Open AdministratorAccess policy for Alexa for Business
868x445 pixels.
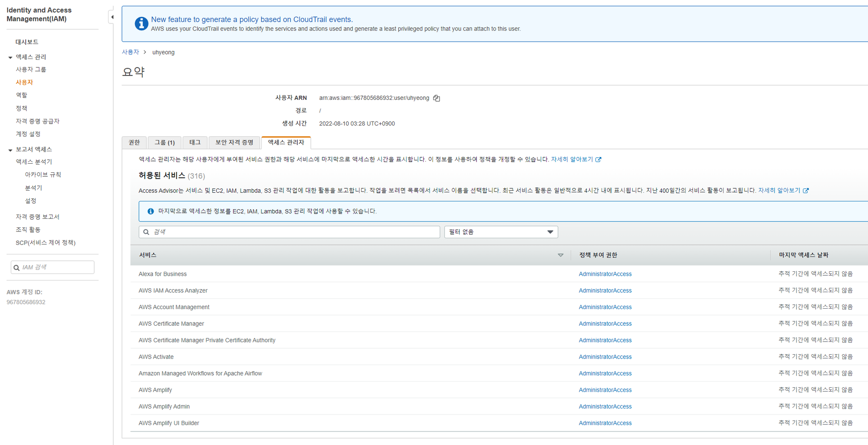[x=605, y=274]
